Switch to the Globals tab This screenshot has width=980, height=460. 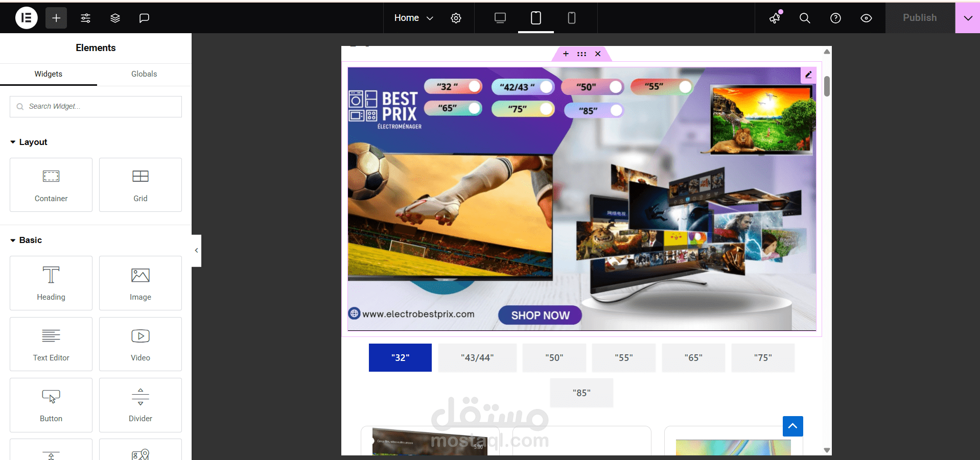pyautogui.click(x=144, y=74)
